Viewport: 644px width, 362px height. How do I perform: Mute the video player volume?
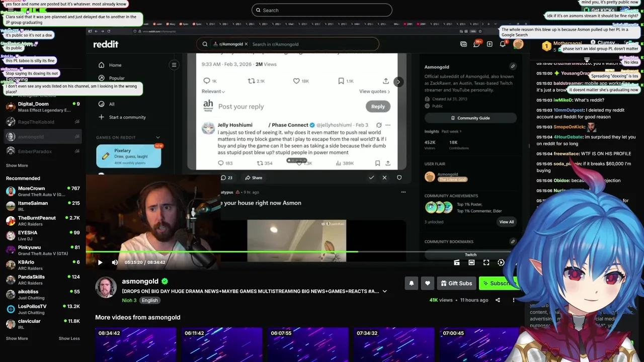tap(115, 262)
